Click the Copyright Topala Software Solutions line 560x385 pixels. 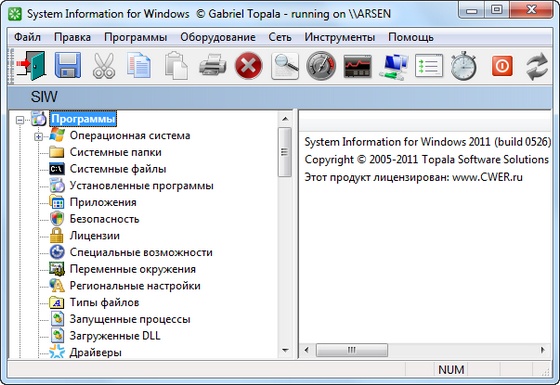[x=426, y=159]
